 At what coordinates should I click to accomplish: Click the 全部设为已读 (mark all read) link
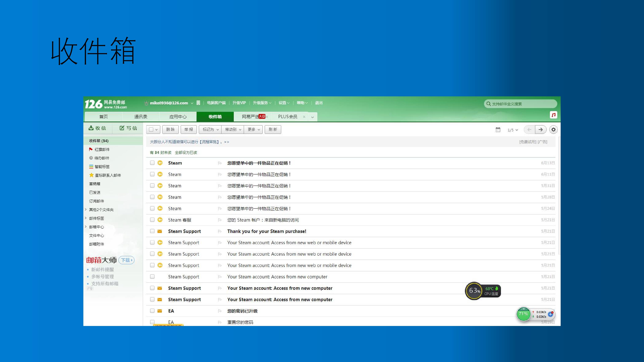(186, 153)
